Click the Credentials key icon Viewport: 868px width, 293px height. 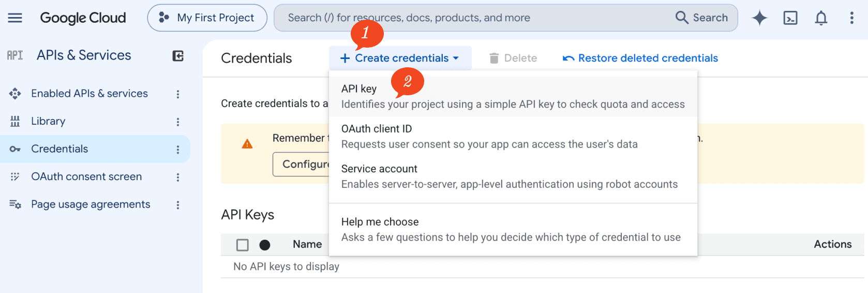15,149
